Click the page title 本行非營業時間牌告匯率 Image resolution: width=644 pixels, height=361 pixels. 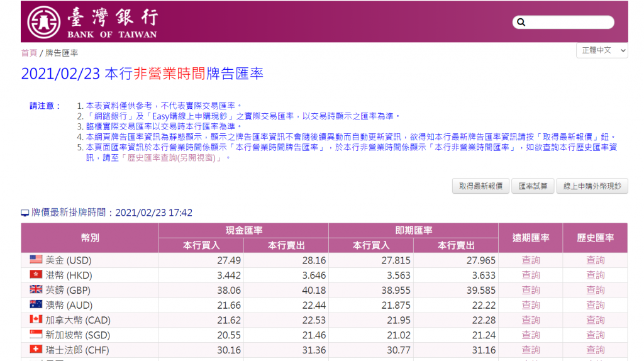[184, 74]
